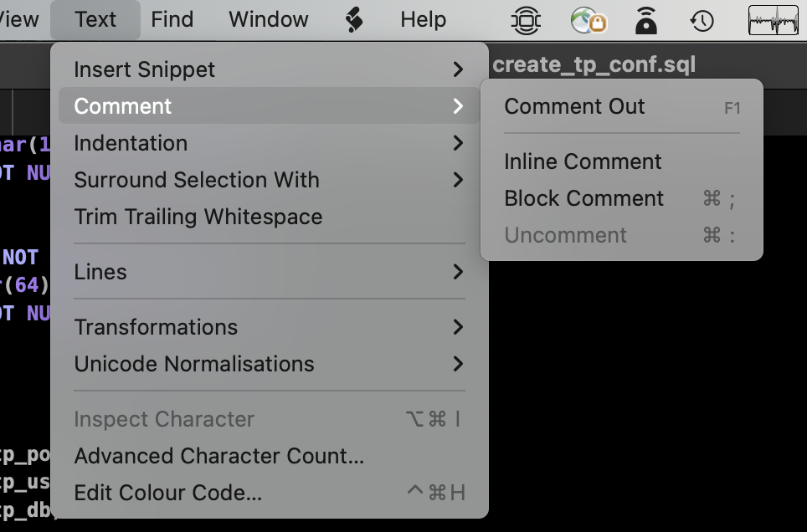The height and width of the screenshot is (532, 807).
Task: Open the Time Machine menu bar icon
Action: tap(702, 20)
